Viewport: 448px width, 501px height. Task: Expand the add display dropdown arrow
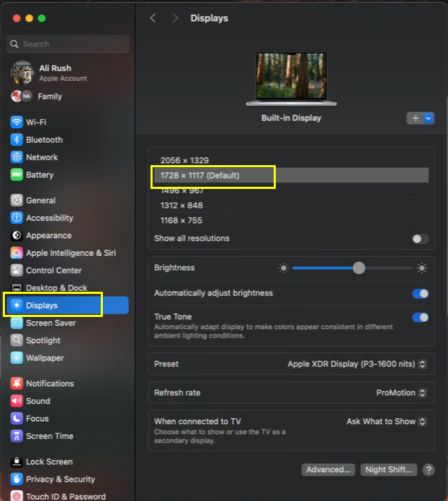pyautogui.click(x=428, y=118)
